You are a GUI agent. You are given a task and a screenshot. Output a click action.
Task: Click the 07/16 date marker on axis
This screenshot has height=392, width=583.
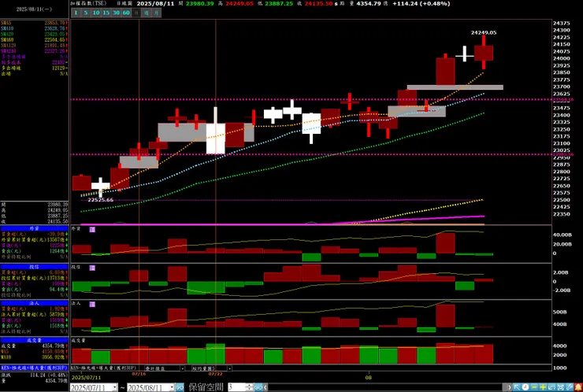pos(139,373)
